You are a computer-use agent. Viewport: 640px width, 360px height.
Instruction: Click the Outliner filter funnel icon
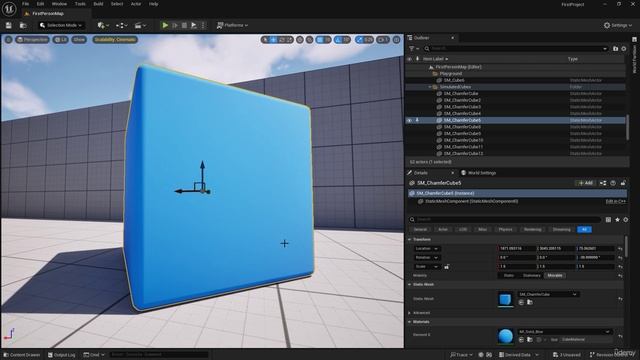coord(413,49)
